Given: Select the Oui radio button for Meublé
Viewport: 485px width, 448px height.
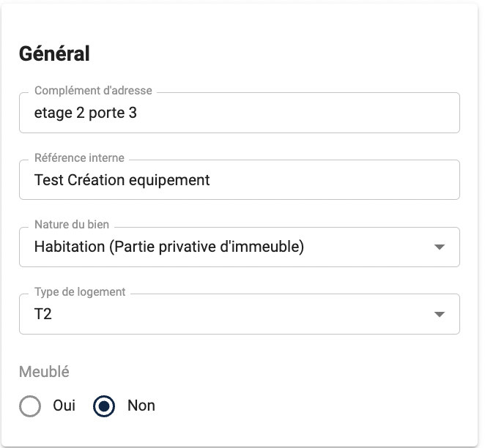Looking at the screenshot, I should click(x=30, y=406).
